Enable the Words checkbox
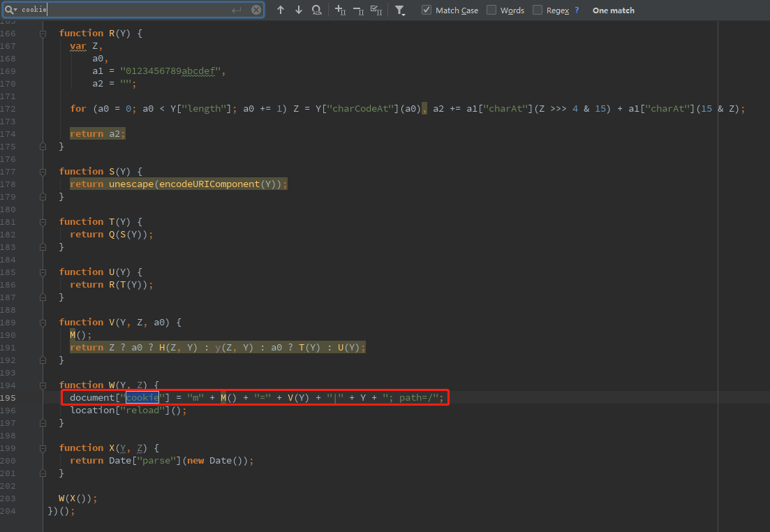Viewport: 770px width, 532px height. 491,10
